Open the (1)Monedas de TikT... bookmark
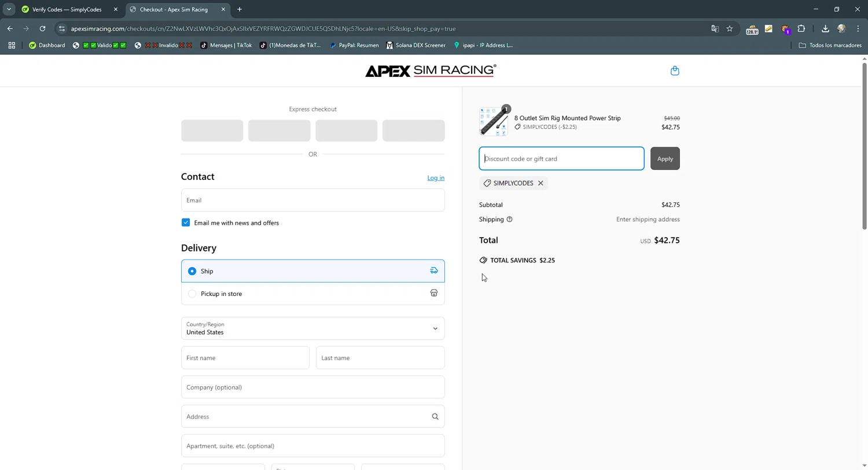Screen dimensions: 868x470 pos(290,45)
